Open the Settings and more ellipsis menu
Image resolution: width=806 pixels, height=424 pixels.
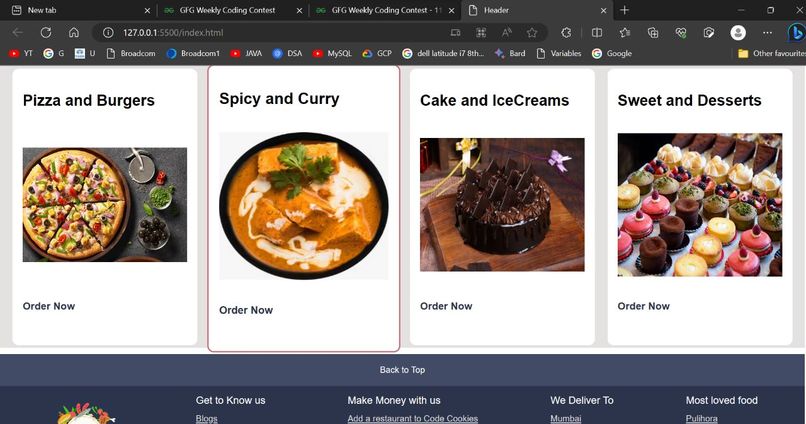tap(767, 32)
